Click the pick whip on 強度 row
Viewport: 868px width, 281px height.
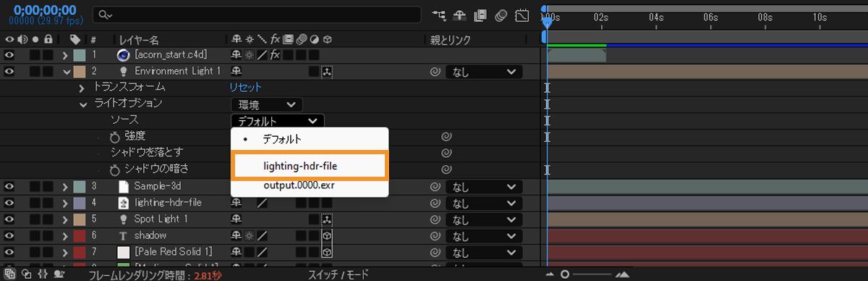[447, 136]
